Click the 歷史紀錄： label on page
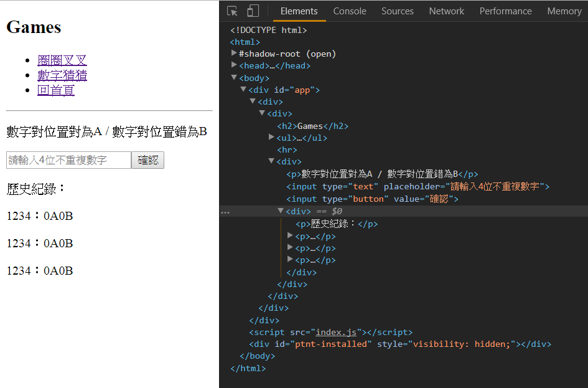The image size is (588, 388). tap(36, 189)
